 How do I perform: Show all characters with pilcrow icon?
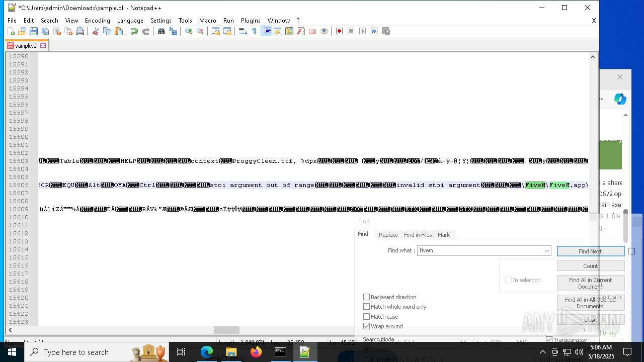pyautogui.click(x=254, y=31)
